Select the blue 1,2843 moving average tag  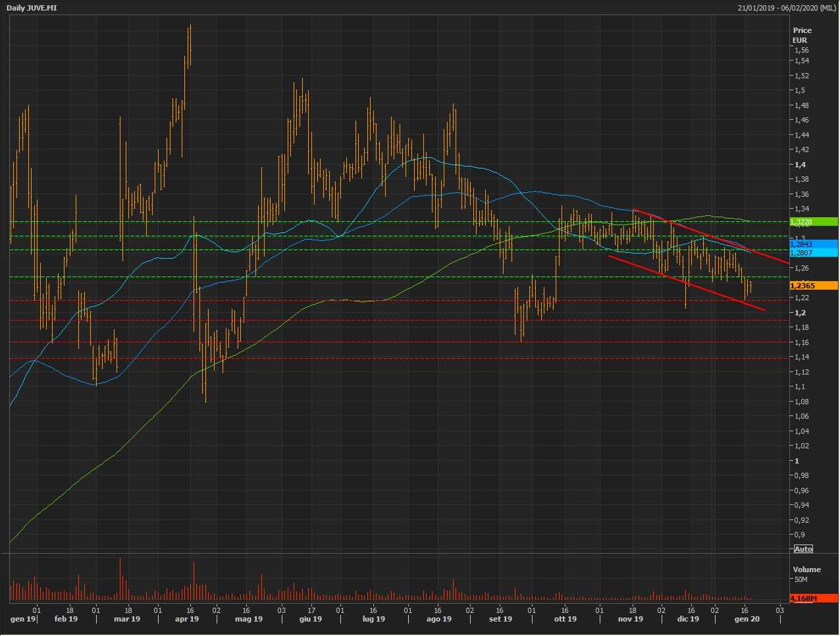pos(814,244)
